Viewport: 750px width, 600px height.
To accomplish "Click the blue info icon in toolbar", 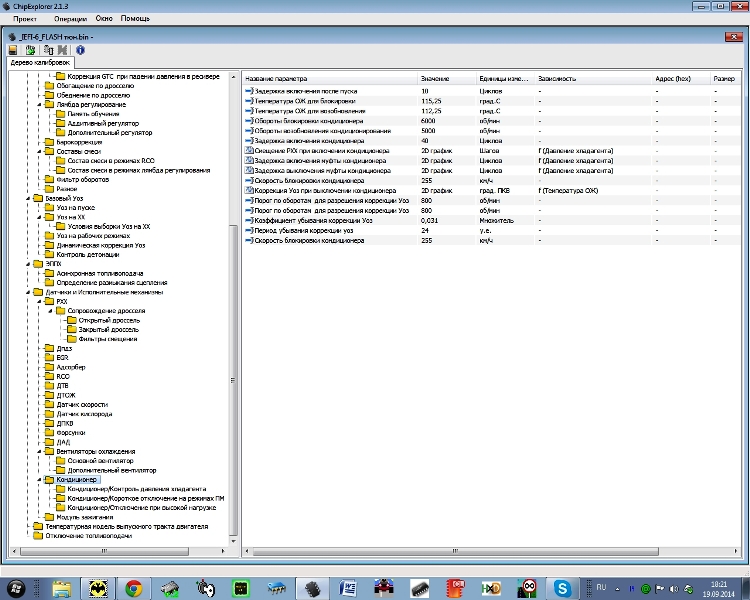I will [x=80, y=49].
